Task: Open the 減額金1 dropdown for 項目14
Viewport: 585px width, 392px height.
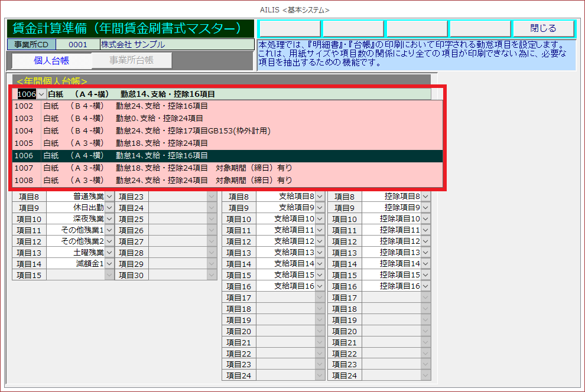Action: coord(109,264)
